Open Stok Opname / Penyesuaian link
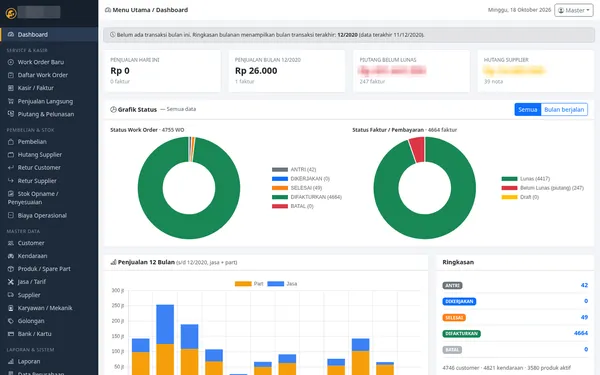Screen dimensions: 600x375 tap(49, 198)
